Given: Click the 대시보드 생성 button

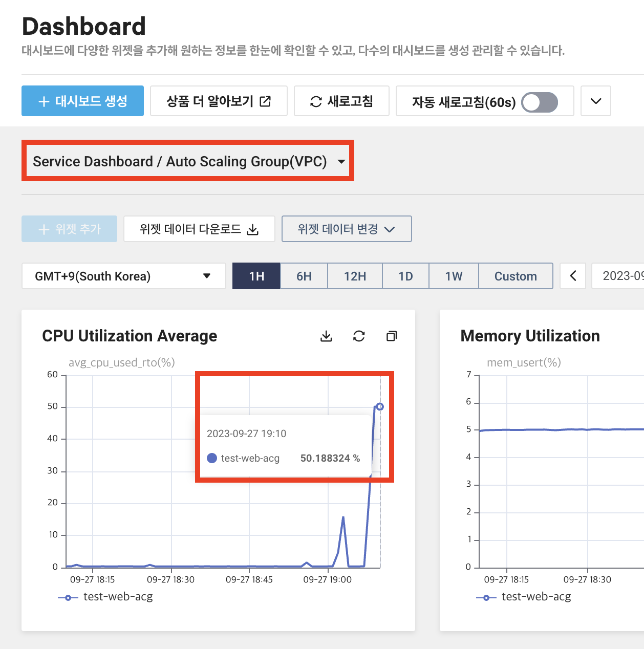Looking at the screenshot, I should [82, 101].
